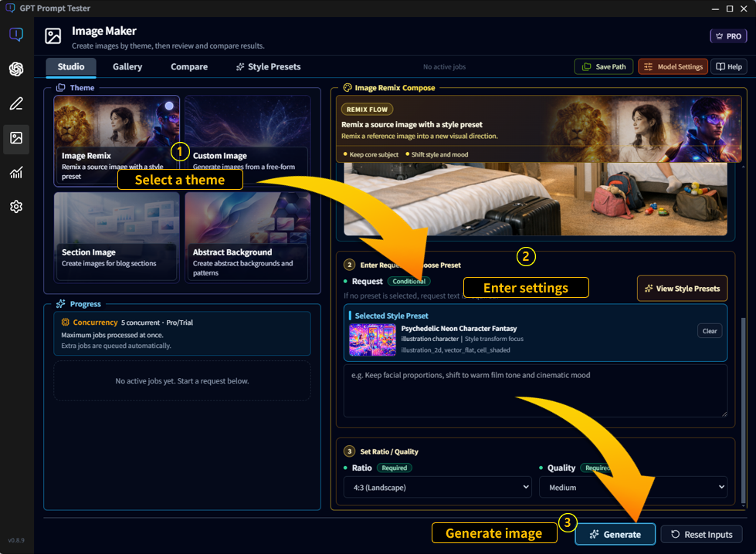756x554 pixels.
Task: Toggle the Conditional badge next to Request
Action: pos(409,281)
